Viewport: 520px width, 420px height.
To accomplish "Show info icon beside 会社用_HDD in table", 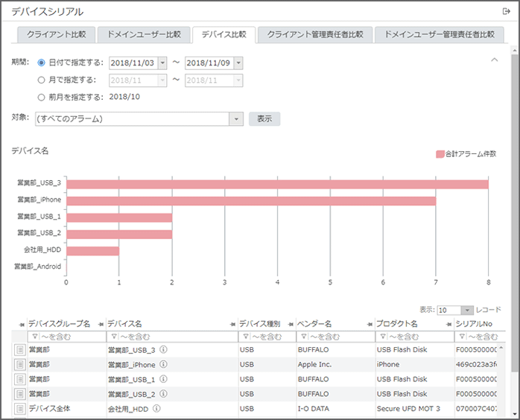I will [156, 408].
